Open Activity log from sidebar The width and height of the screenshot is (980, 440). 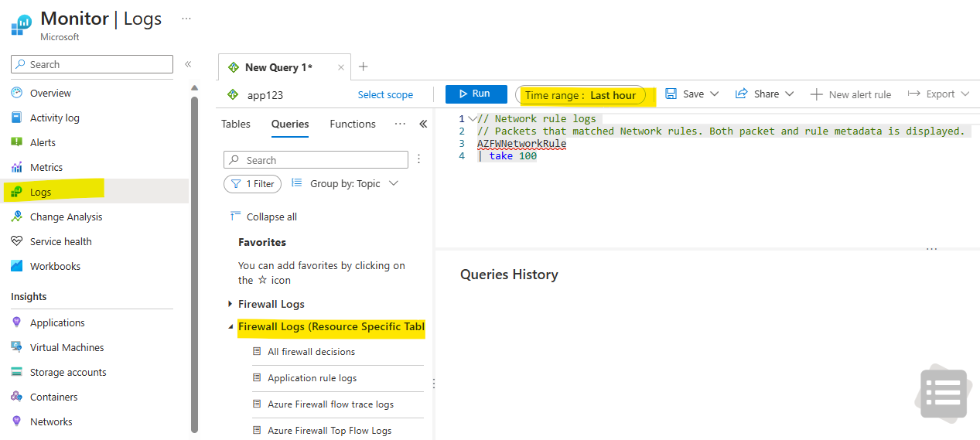[54, 118]
